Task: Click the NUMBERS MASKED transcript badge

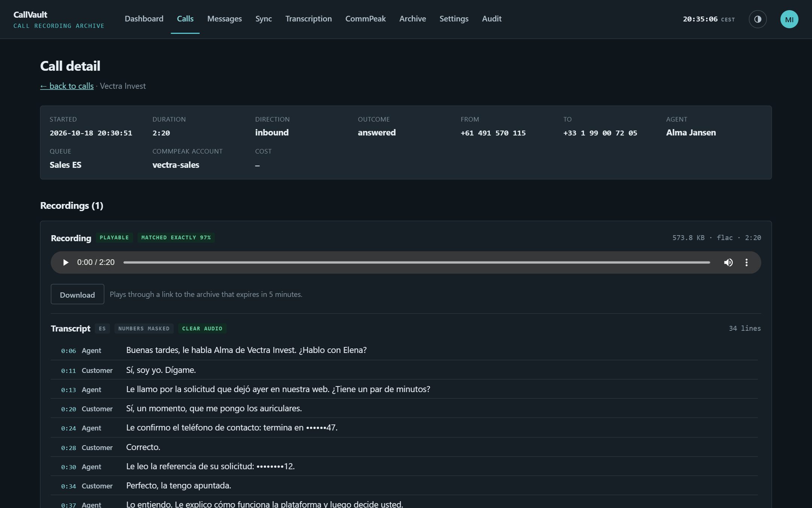Action: point(144,329)
